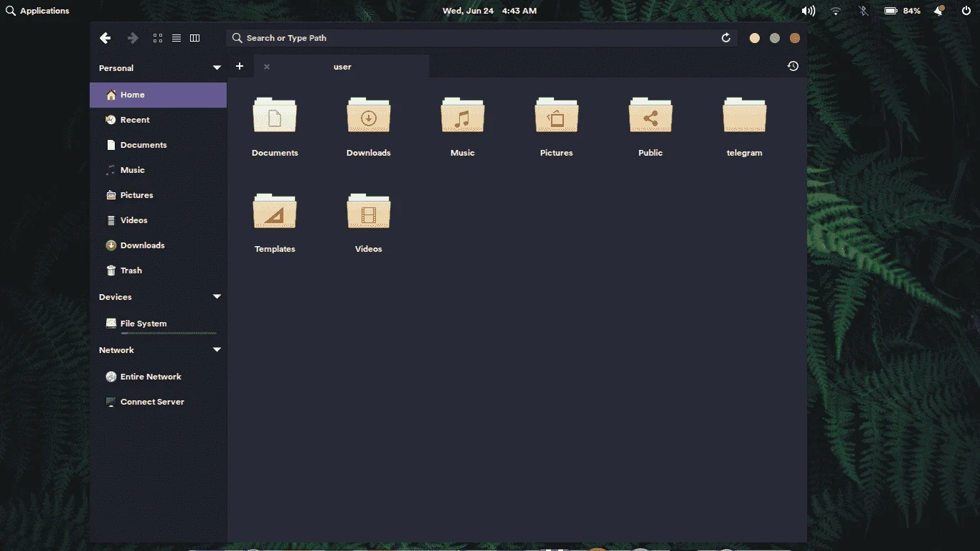Select the Documents folder icon

(x=275, y=115)
